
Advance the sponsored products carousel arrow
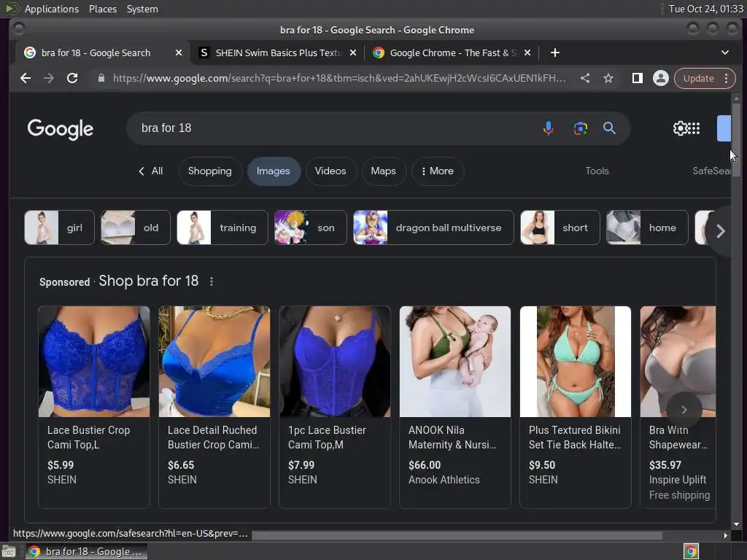pyautogui.click(x=684, y=410)
